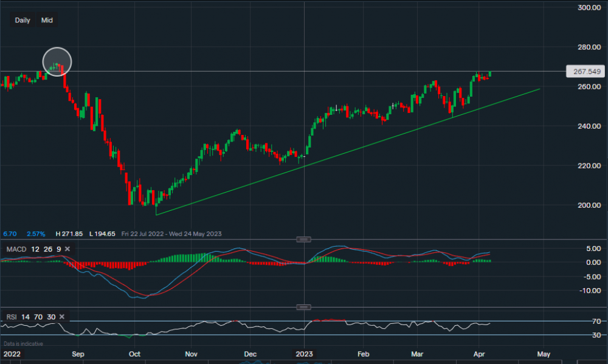
Task: Toggle the Daily timeframe selector
Action: click(22, 20)
